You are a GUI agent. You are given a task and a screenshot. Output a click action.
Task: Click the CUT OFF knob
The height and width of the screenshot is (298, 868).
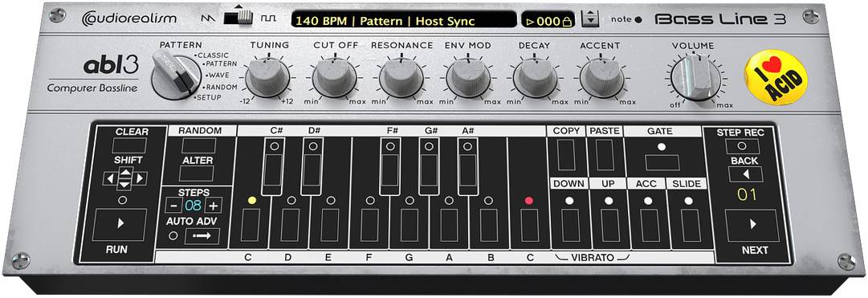[334, 77]
